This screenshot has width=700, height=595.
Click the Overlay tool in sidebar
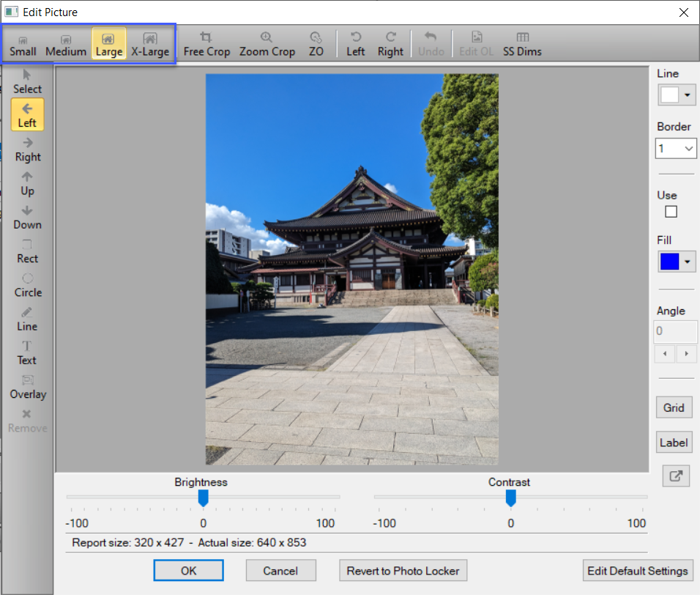click(28, 386)
